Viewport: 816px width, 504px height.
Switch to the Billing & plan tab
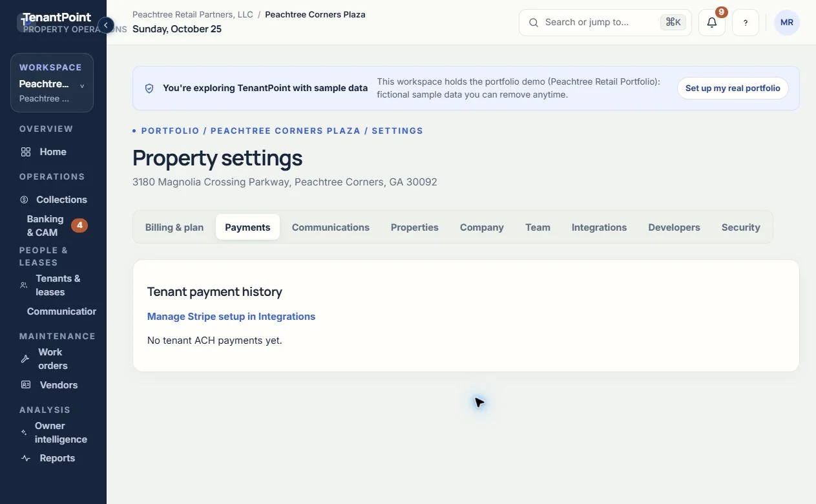(174, 227)
